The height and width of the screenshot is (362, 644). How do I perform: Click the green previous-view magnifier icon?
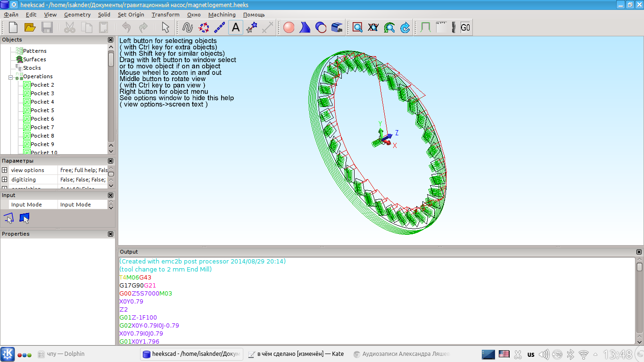point(389,27)
